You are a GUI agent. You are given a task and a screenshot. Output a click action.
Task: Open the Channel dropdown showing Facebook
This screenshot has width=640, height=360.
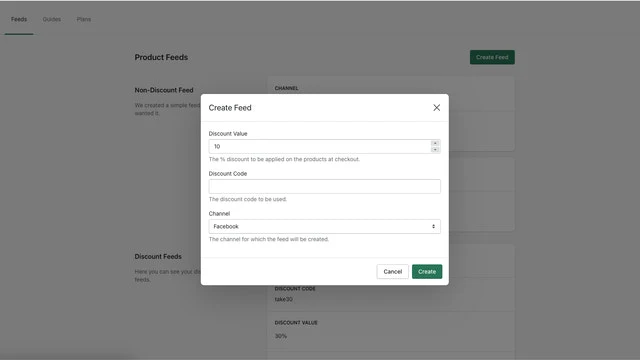click(324, 227)
